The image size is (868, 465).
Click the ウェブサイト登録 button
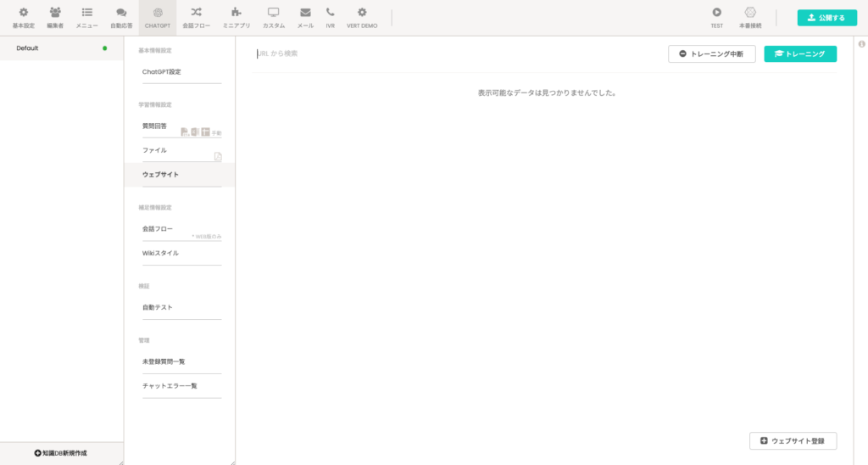pyautogui.click(x=793, y=441)
